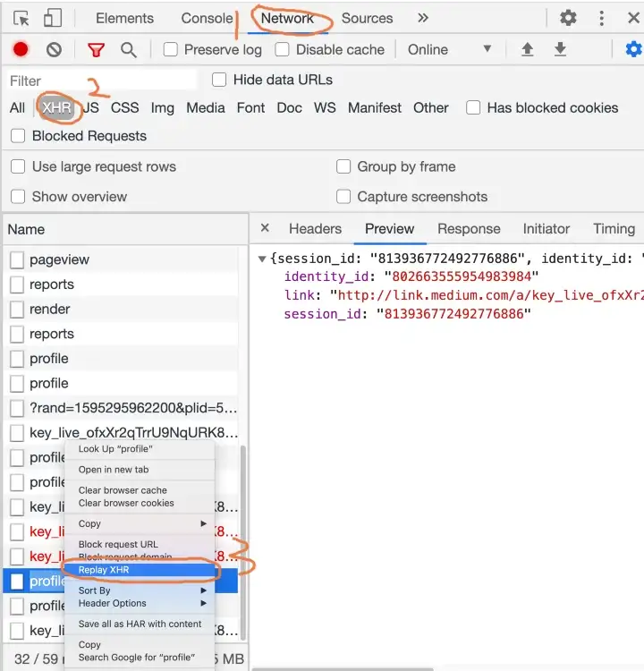Filter requests by Img type
644x671 pixels.
tap(162, 107)
